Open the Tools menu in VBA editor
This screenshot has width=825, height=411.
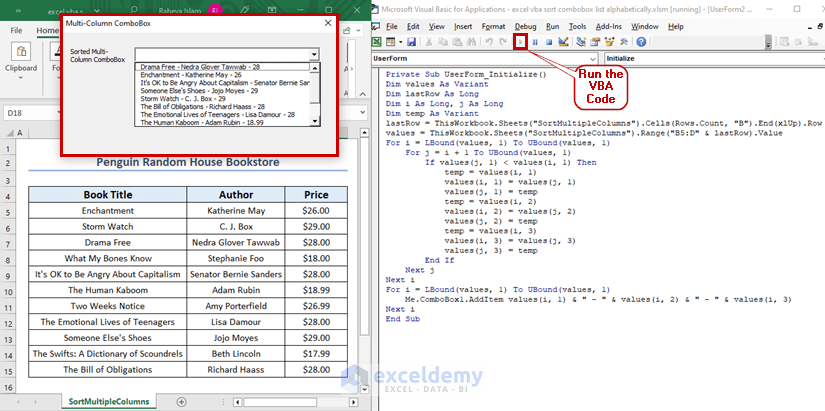[577, 26]
